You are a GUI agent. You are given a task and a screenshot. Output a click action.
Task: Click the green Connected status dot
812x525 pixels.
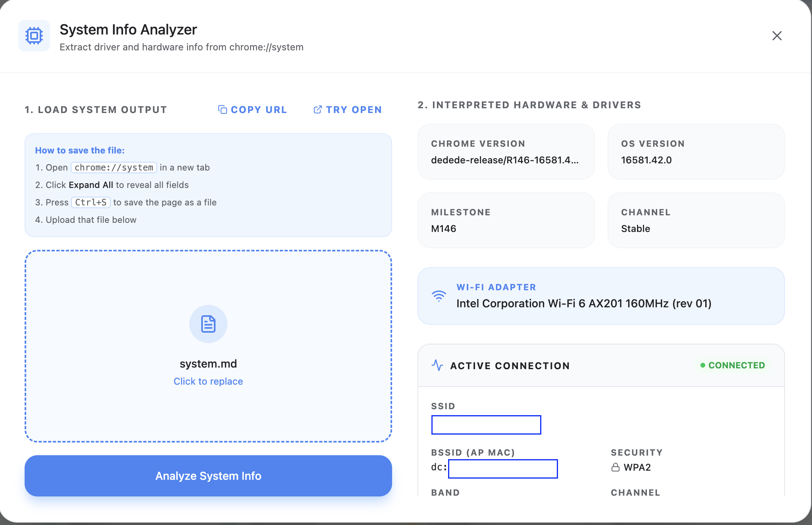702,365
